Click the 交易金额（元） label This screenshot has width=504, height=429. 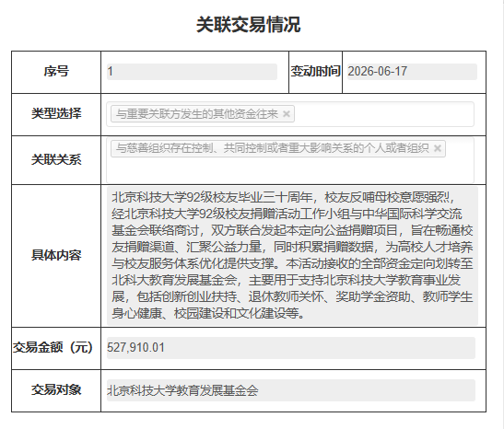click(x=53, y=347)
